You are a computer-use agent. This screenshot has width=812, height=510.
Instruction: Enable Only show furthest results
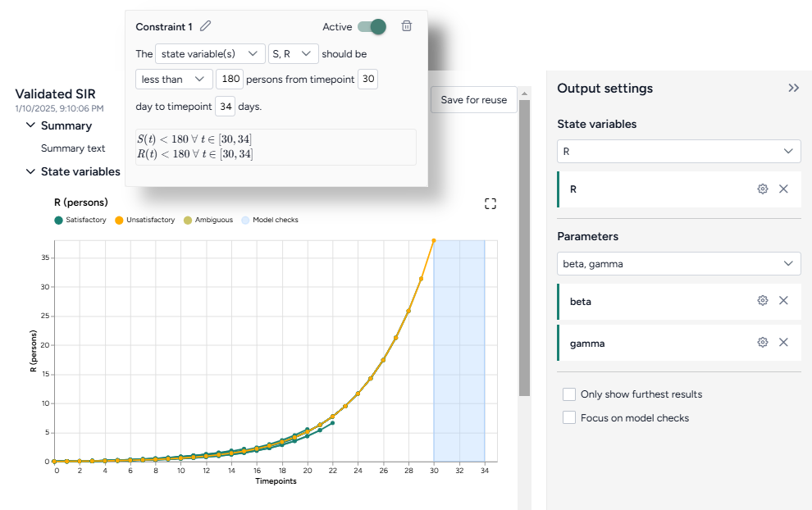[569, 394]
